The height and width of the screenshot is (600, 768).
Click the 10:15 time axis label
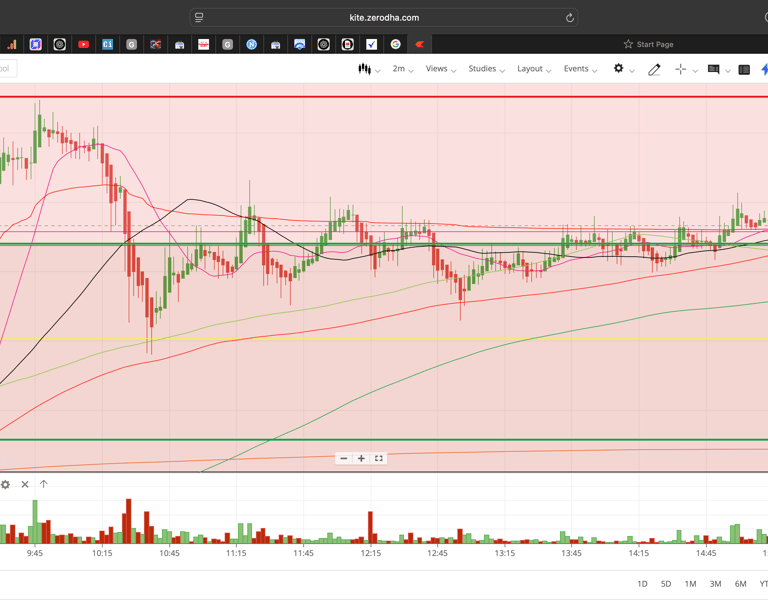coord(102,553)
